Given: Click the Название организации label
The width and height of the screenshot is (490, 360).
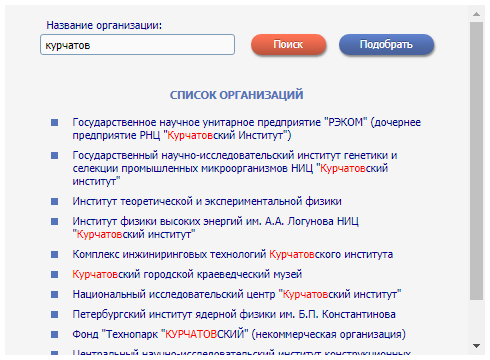Looking at the screenshot, I should point(104,25).
